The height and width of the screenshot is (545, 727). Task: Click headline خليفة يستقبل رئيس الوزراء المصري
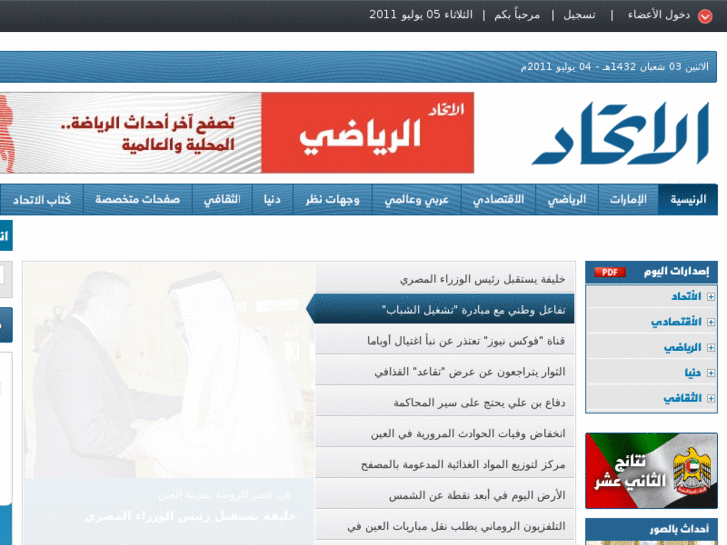[445, 279]
